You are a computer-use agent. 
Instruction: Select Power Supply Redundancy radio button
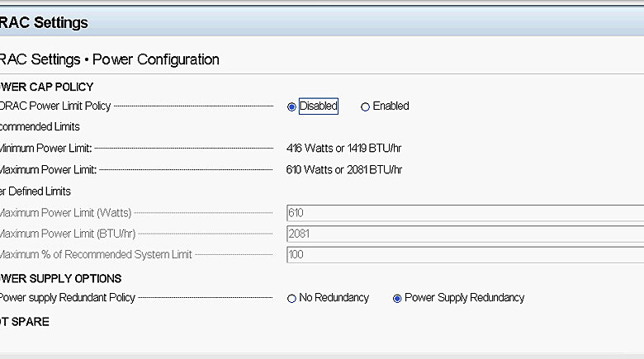click(397, 299)
